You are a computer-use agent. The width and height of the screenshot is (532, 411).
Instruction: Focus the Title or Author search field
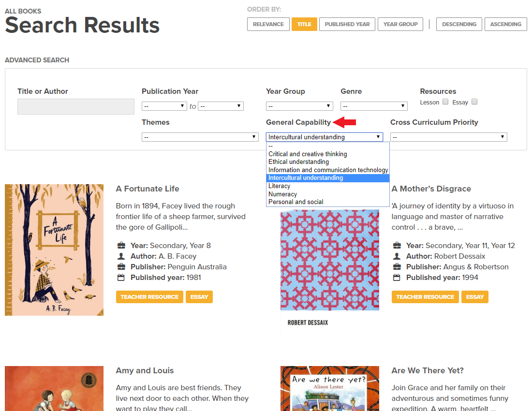75,106
